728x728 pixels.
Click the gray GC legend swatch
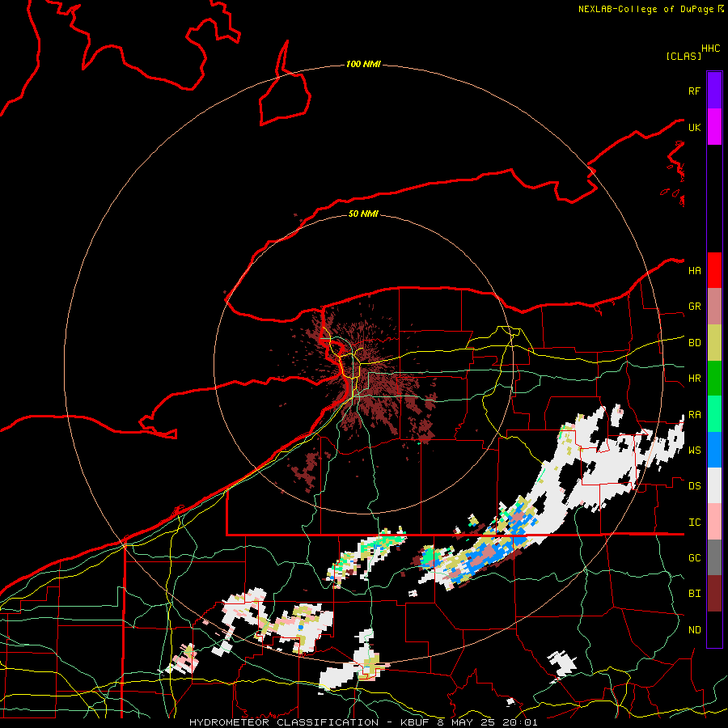(x=714, y=557)
